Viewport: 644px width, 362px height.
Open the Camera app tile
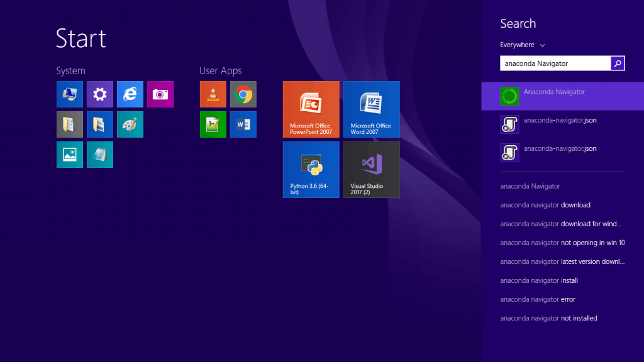[x=160, y=94]
